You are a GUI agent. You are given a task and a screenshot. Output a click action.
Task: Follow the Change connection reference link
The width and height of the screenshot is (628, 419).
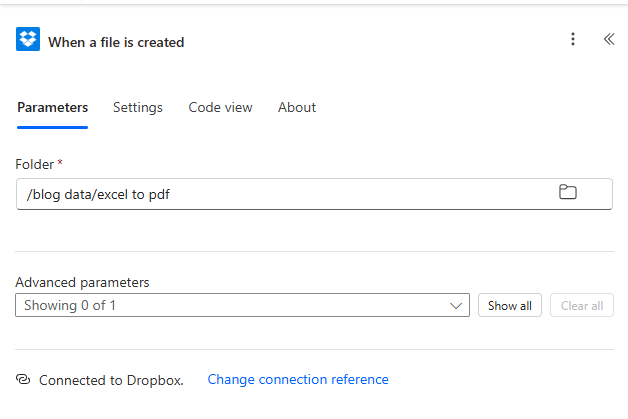tap(298, 380)
